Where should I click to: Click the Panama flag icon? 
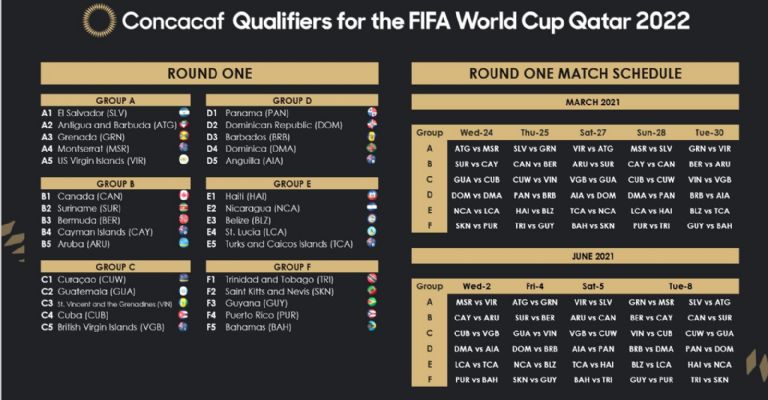coord(372,113)
